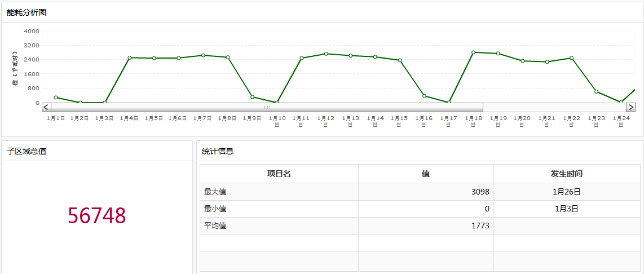
Task: Click the 1月1日 axis label
Action: (x=55, y=118)
